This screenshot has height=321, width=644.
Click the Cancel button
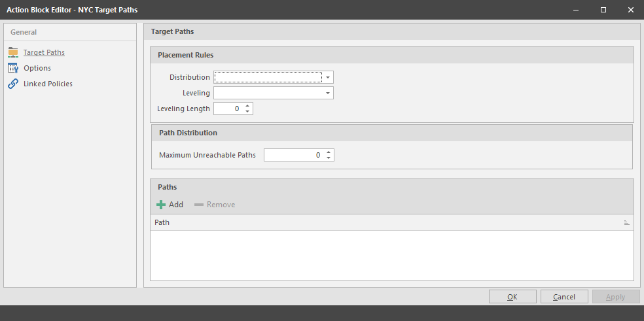[564, 297]
